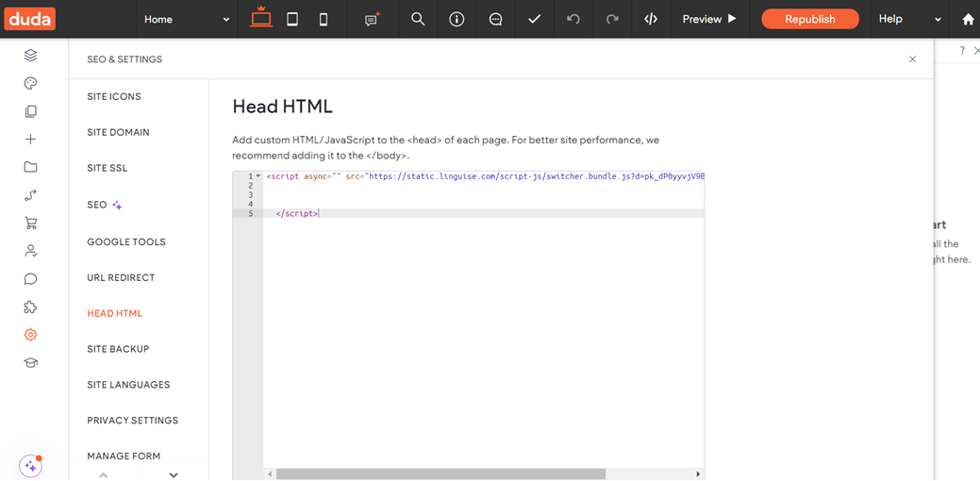Open developer mode code icon
This screenshot has width=980, height=481.
651,20
